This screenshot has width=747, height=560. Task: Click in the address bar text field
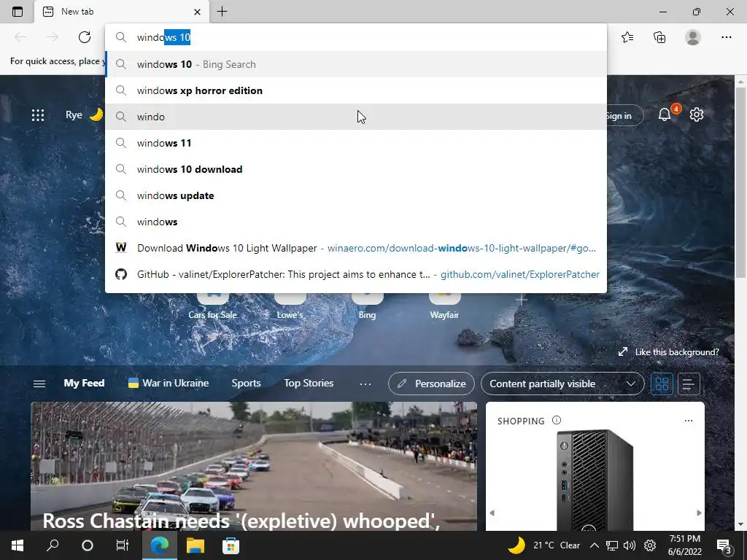pos(356,37)
